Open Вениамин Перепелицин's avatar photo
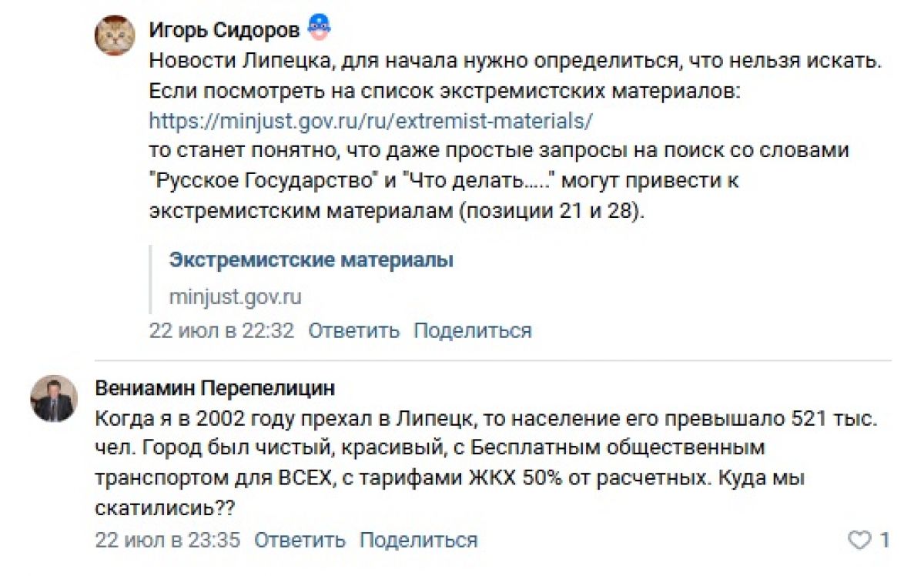The width and height of the screenshot is (924, 576). tap(52, 399)
